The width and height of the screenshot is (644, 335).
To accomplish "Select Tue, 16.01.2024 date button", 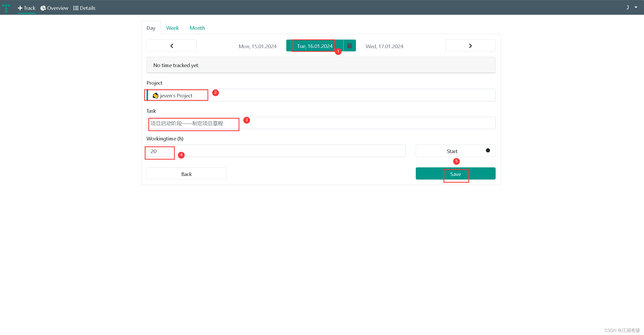I will [314, 46].
